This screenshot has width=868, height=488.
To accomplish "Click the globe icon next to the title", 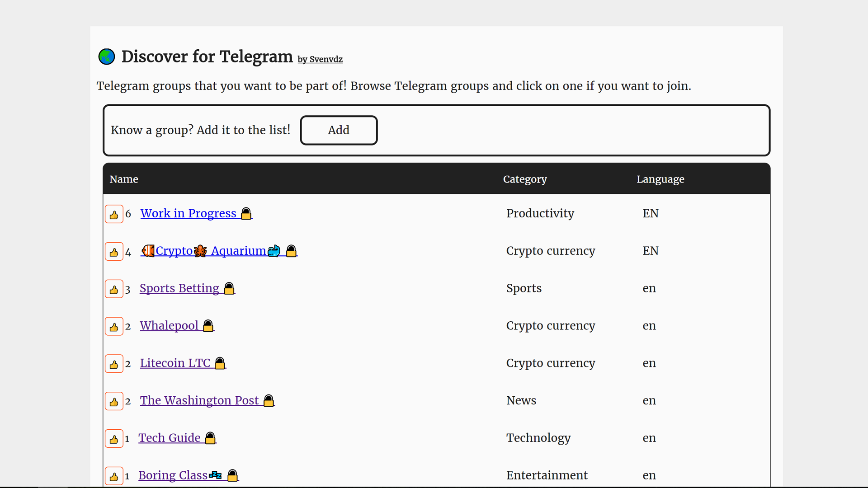I will 106,56.
